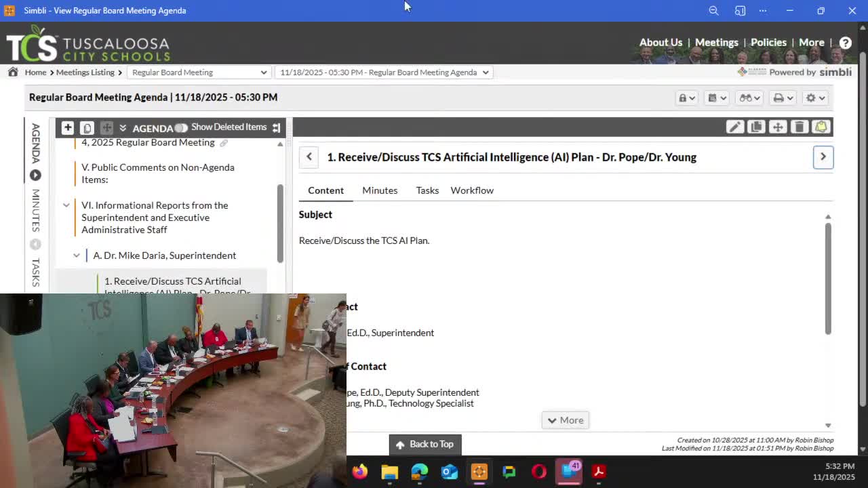This screenshot has height=488, width=868.
Task: Click the Back to Top button
Action: click(x=425, y=444)
